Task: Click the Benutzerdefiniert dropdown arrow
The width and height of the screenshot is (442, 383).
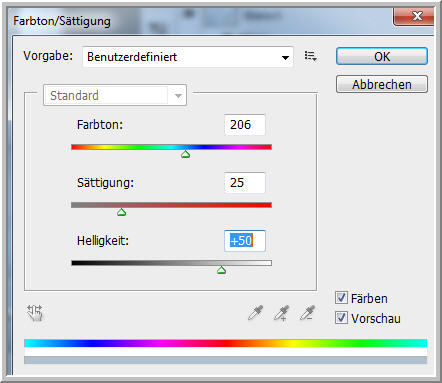Action: [285, 57]
